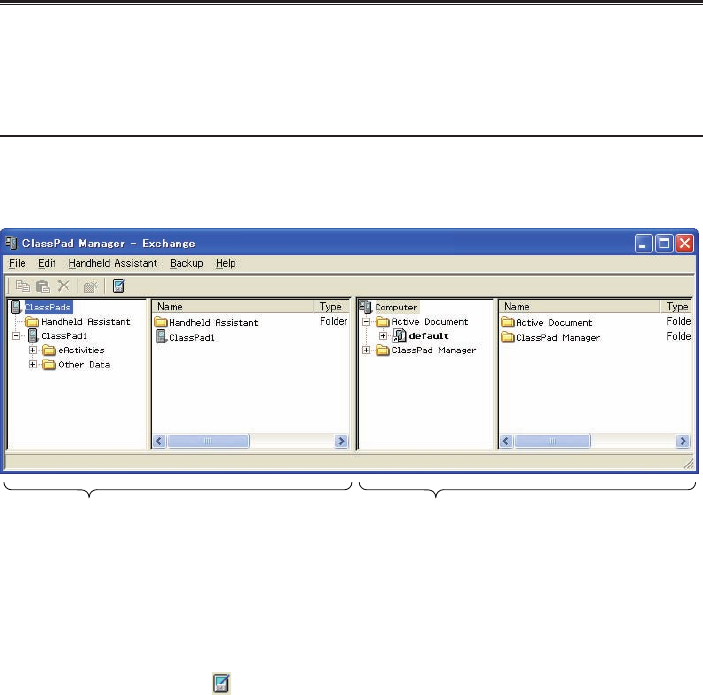Collapse the Active Document tree node
This screenshot has height=695, width=703.
(x=366, y=321)
